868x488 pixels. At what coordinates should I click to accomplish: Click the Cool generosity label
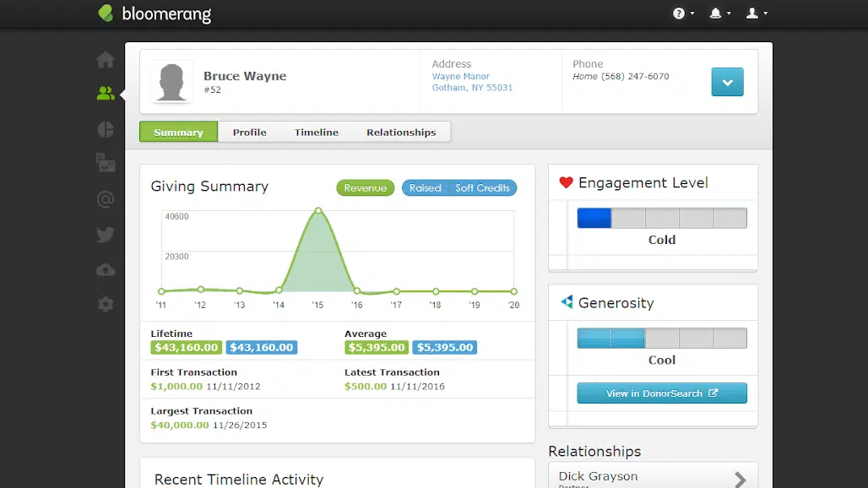coord(661,360)
